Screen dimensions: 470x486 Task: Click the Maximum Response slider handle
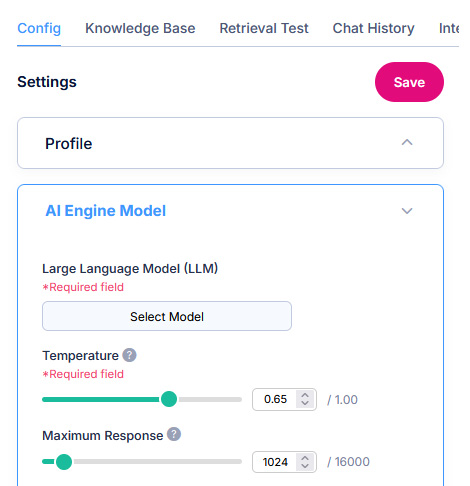64,462
